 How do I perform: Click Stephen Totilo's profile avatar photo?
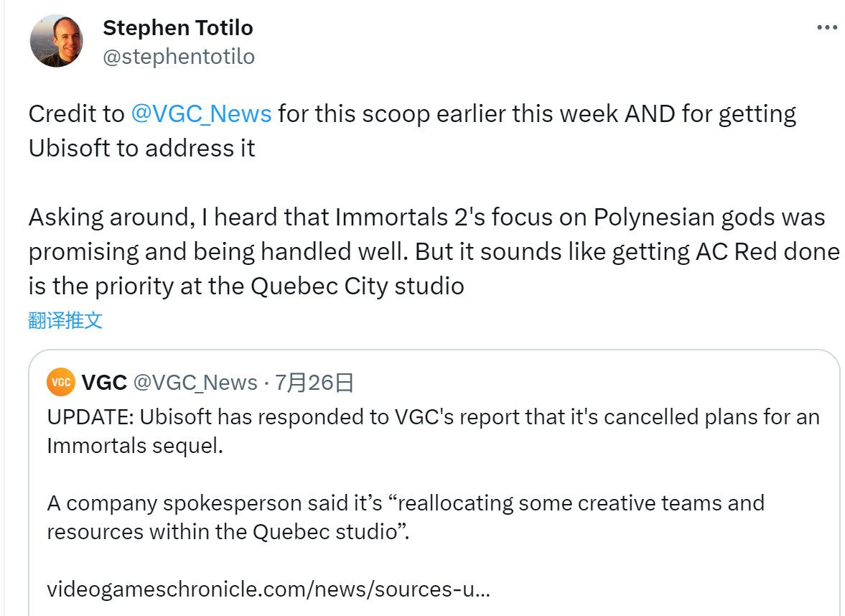pos(57,42)
